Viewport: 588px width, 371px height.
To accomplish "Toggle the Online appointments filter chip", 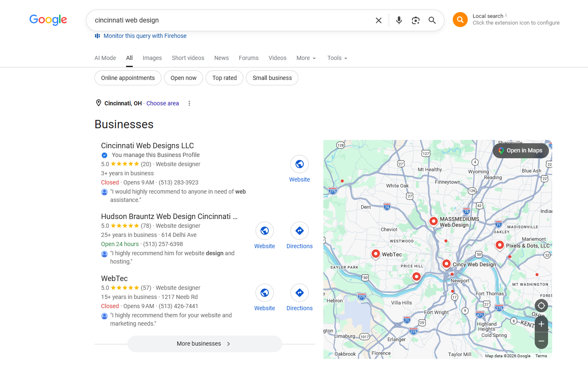I will (x=128, y=78).
